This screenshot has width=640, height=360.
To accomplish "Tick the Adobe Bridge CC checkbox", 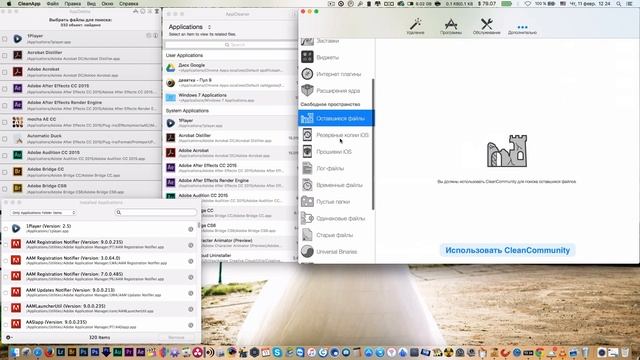I will [x=5, y=172].
